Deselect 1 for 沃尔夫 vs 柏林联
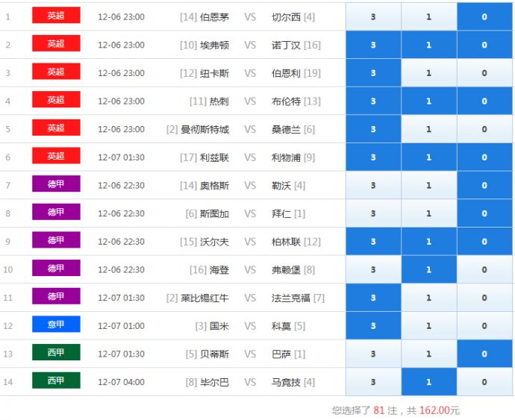The width and height of the screenshot is (515, 420). pyautogui.click(x=429, y=242)
